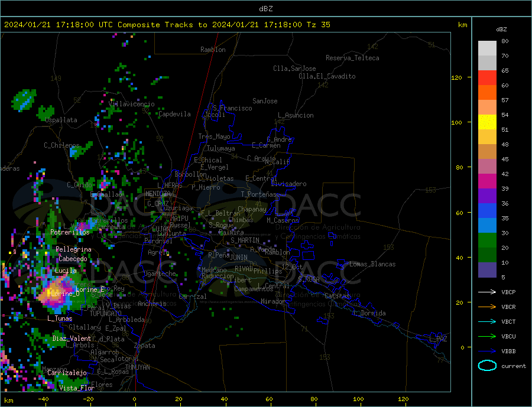The image size is (532, 407).
Task: Select the bright green swatch below 30
Action: tap(487, 240)
